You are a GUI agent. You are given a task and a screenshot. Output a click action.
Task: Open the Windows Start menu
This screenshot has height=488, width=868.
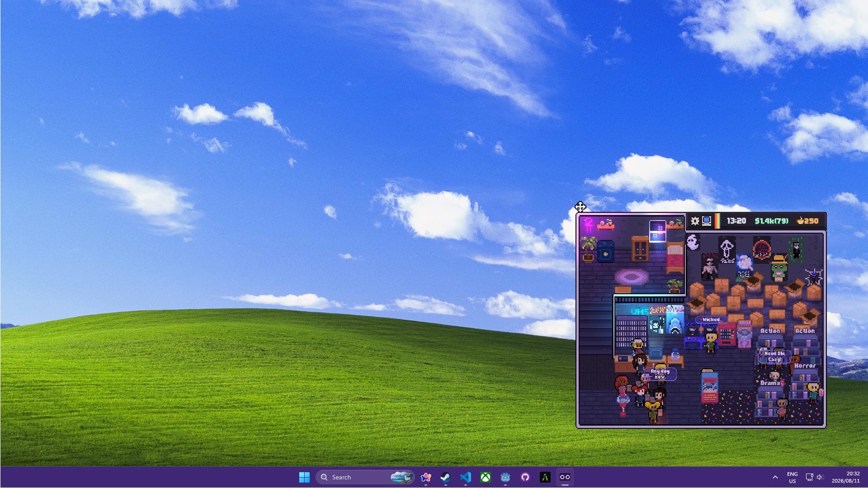click(x=305, y=477)
